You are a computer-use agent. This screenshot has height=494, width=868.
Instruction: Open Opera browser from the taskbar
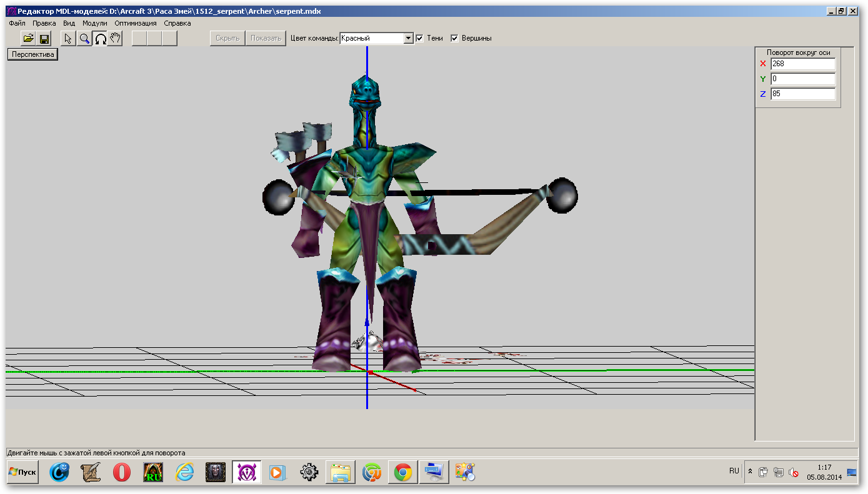point(122,473)
